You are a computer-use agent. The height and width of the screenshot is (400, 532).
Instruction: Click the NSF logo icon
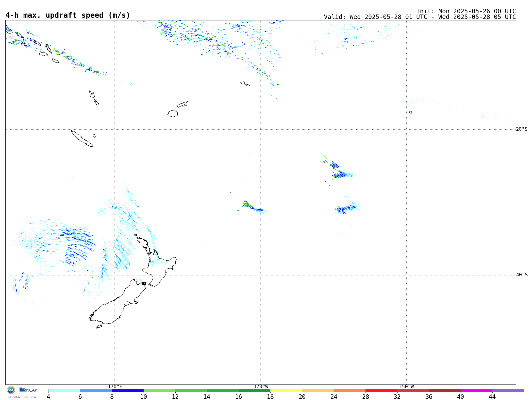pyautogui.click(x=11, y=390)
